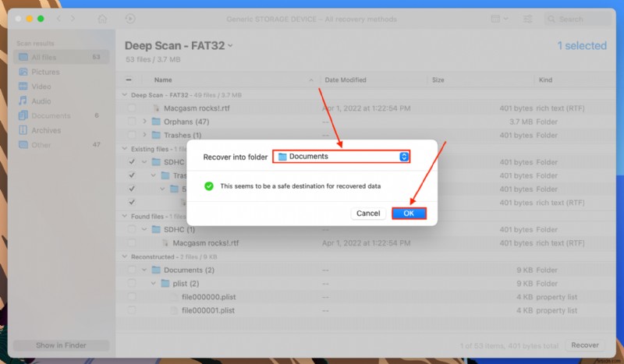Click the Recover button at bottom right
The width and height of the screenshot is (624, 364).
coord(584,345)
